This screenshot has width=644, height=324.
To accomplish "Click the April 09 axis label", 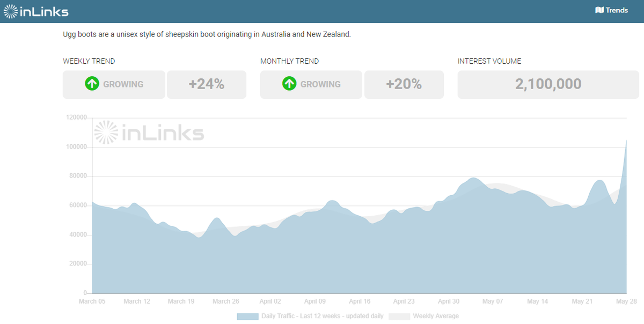I will pyautogui.click(x=315, y=301).
